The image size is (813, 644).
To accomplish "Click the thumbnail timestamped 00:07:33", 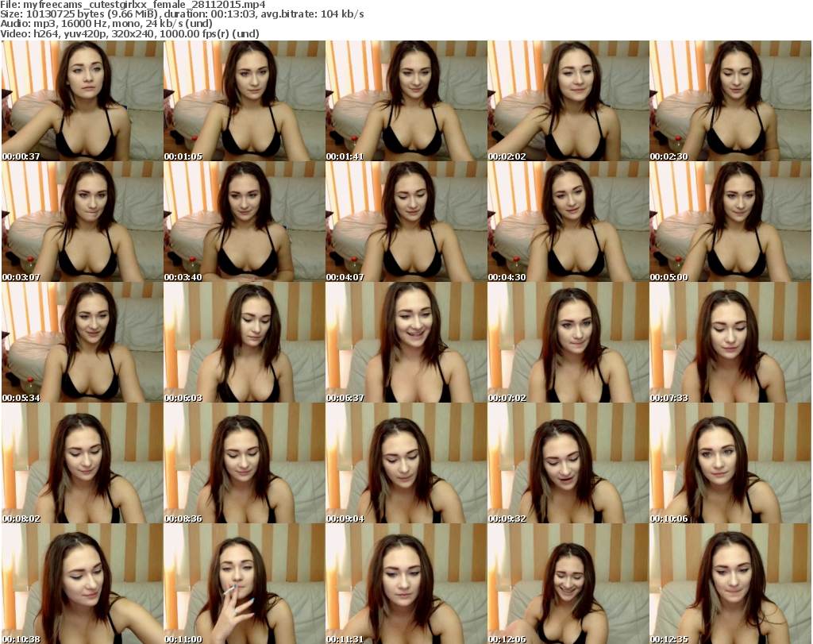I will tap(730, 342).
